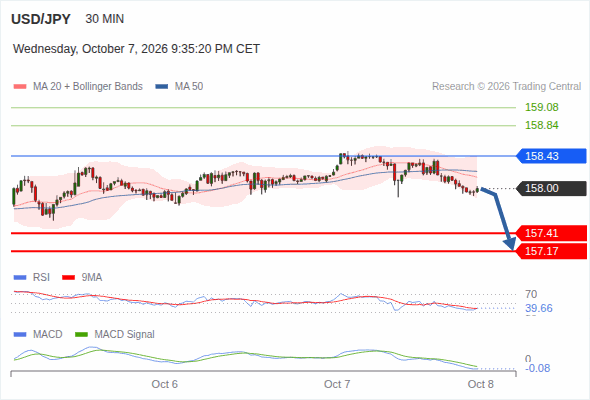590x400 pixels.
Task: Click the Oct 7 date axis marker
Action: 337,385
